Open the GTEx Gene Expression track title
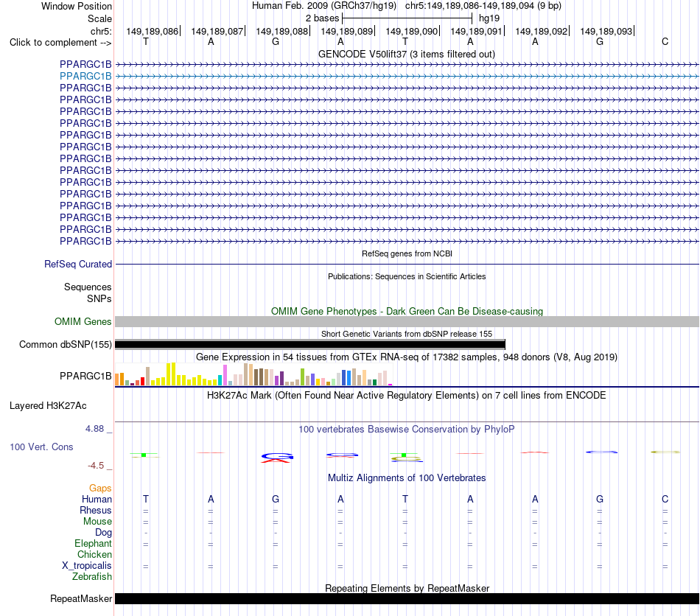Screen dimensions: 700x616 point(407,357)
